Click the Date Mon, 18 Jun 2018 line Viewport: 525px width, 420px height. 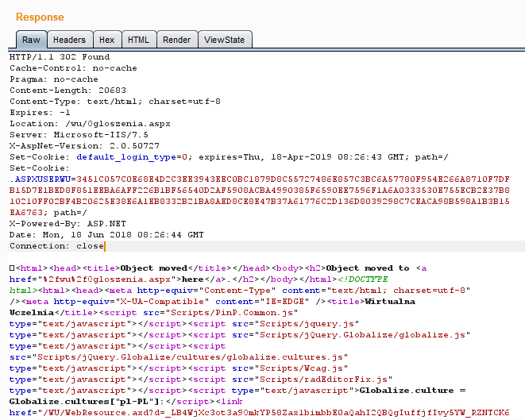(x=106, y=234)
